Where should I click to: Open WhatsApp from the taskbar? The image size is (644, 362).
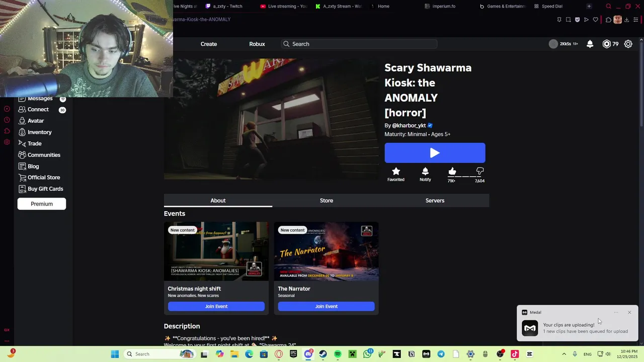pos(367,354)
